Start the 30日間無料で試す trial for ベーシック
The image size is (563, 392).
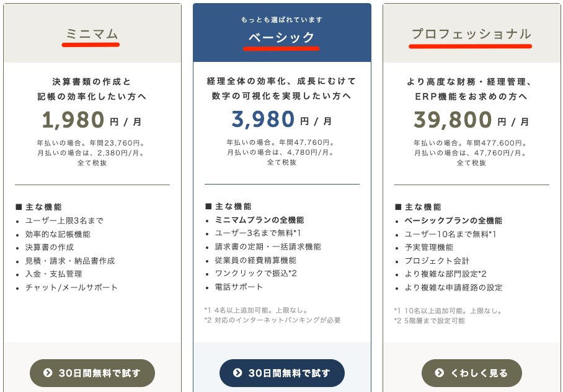tap(282, 373)
